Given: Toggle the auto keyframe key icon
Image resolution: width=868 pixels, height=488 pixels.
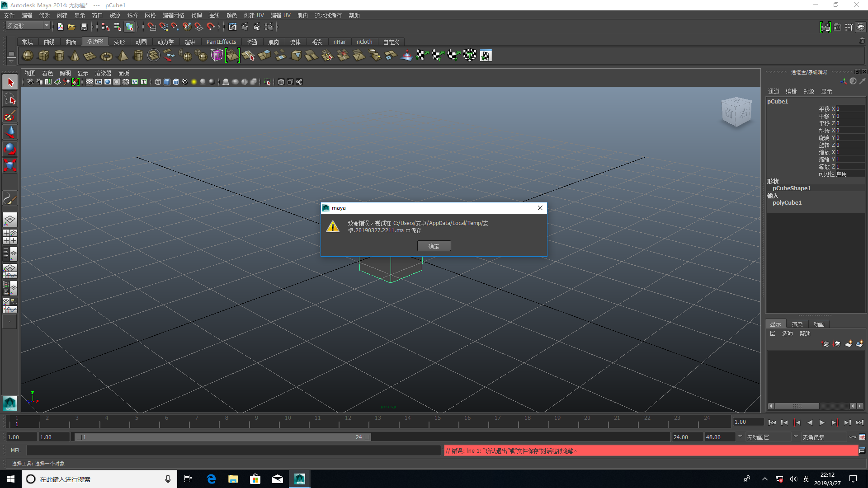Looking at the screenshot, I should coord(853,437).
